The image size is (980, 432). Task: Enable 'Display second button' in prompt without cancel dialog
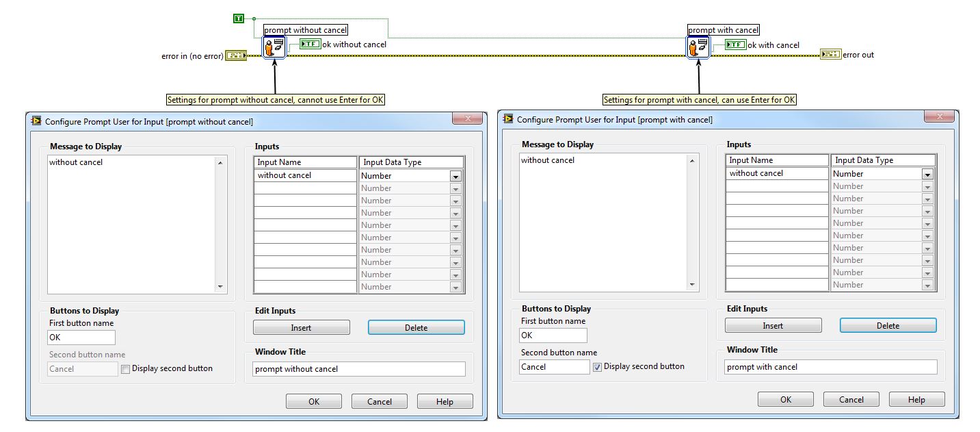(126, 369)
